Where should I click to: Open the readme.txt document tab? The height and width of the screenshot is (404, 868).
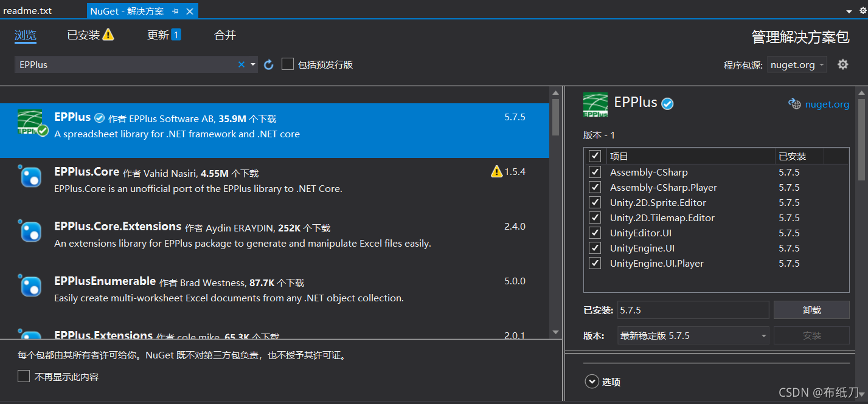27,11
